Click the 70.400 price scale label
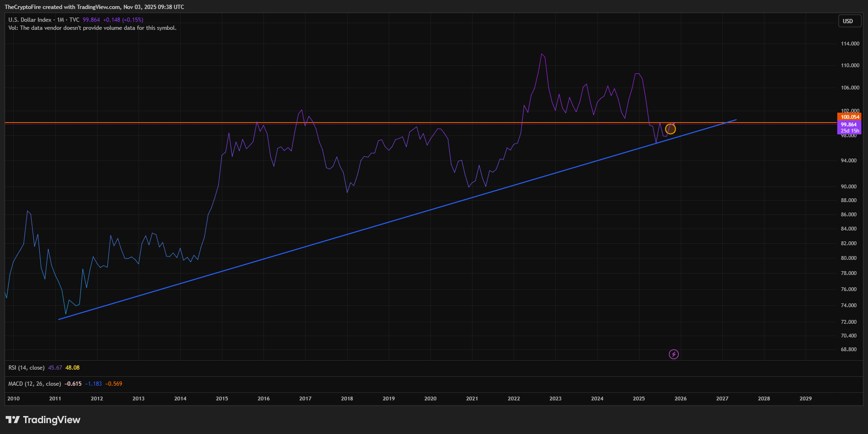Image resolution: width=868 pixels, height=434 pixels. pyautogui.click(x=849, y=336)
